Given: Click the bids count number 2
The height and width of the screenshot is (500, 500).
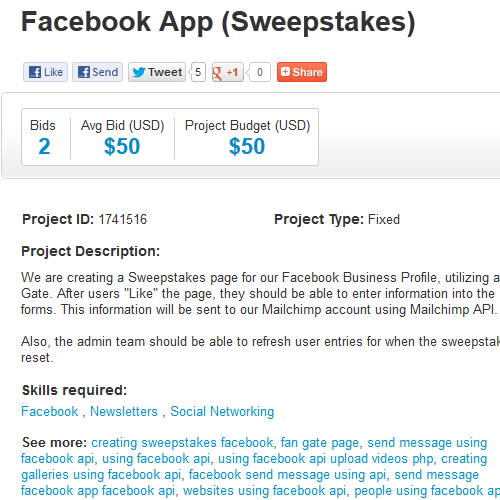Looking at the screenshot, I should point(44,146).
